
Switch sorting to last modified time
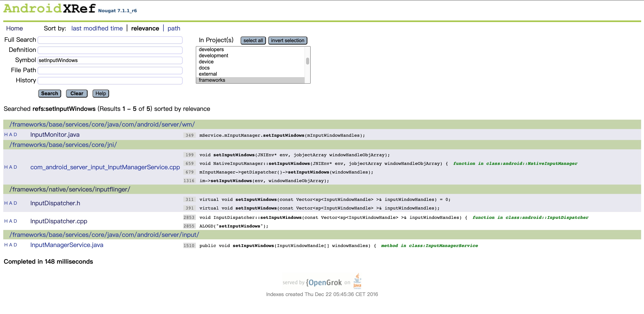click(x=97, y=28)
